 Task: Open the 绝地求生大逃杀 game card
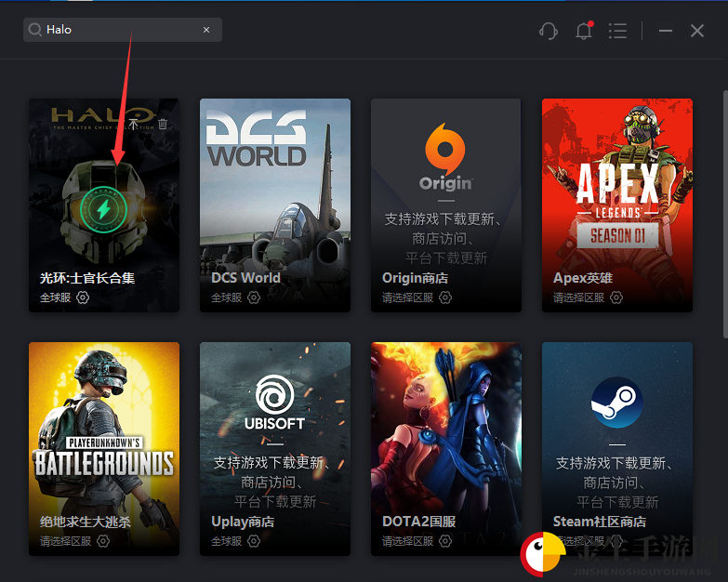(x=104, y=449)
